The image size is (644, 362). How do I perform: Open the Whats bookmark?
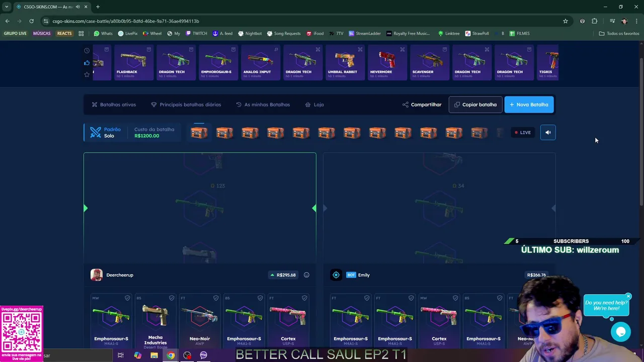point(103,34)
